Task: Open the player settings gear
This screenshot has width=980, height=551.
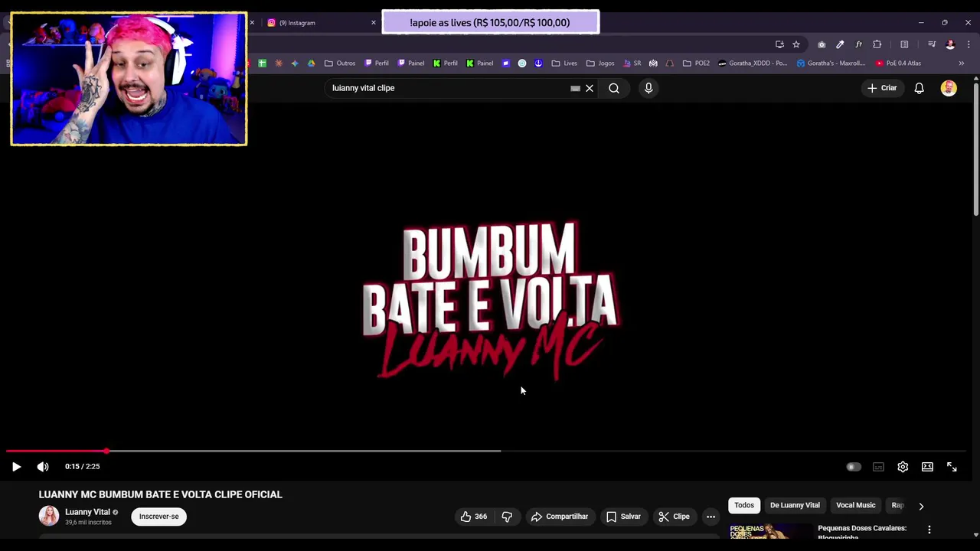Action: [x=903, y=467]
